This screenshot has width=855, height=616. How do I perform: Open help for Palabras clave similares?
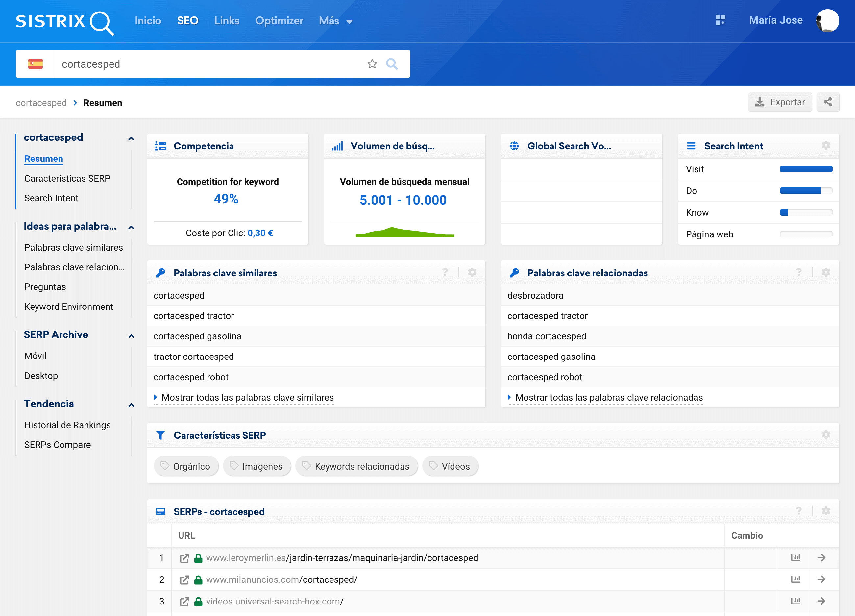click(445, 272)
